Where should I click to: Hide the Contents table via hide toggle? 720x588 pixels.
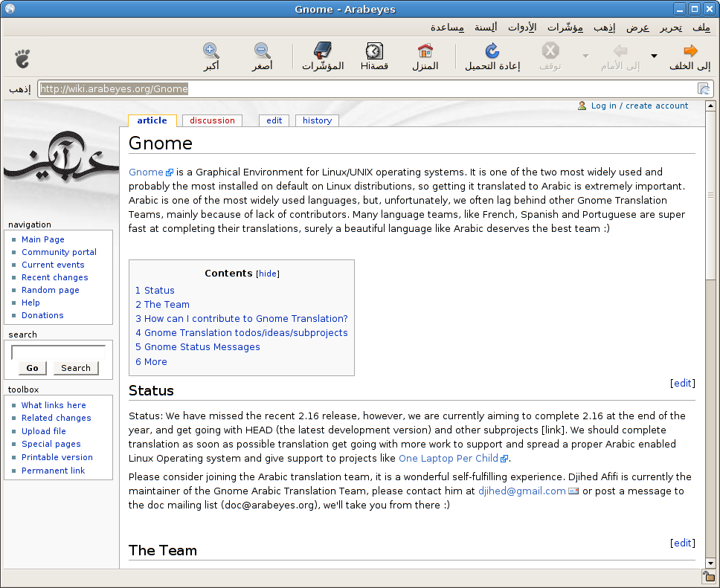click(x=268, y=274)
